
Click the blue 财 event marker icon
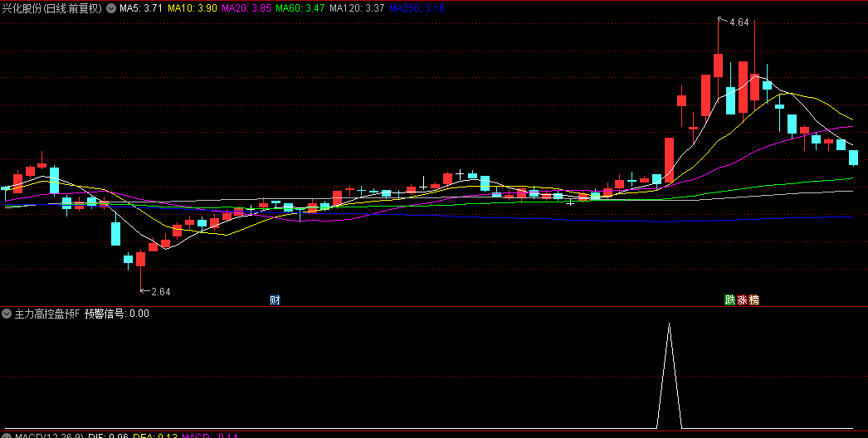click(275, 300)
